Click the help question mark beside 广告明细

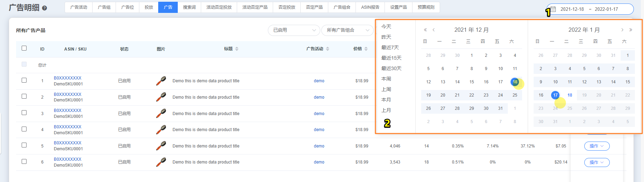44,8
